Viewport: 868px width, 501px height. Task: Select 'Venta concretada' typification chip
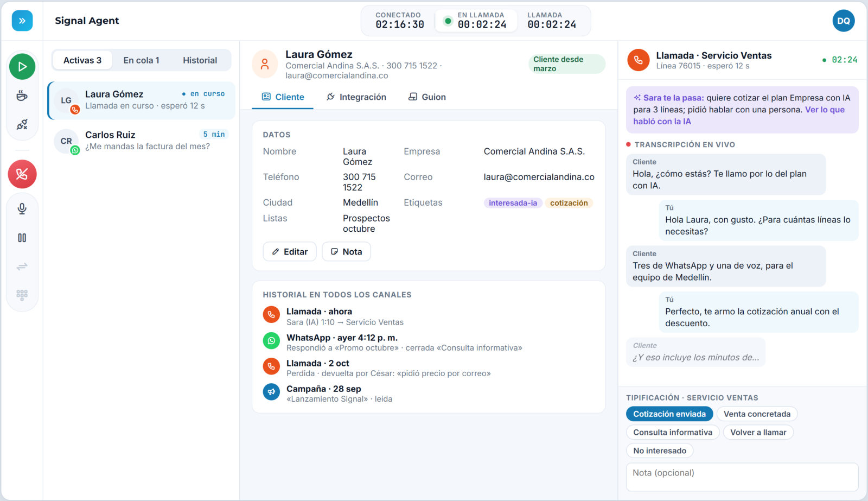[757, 414]
